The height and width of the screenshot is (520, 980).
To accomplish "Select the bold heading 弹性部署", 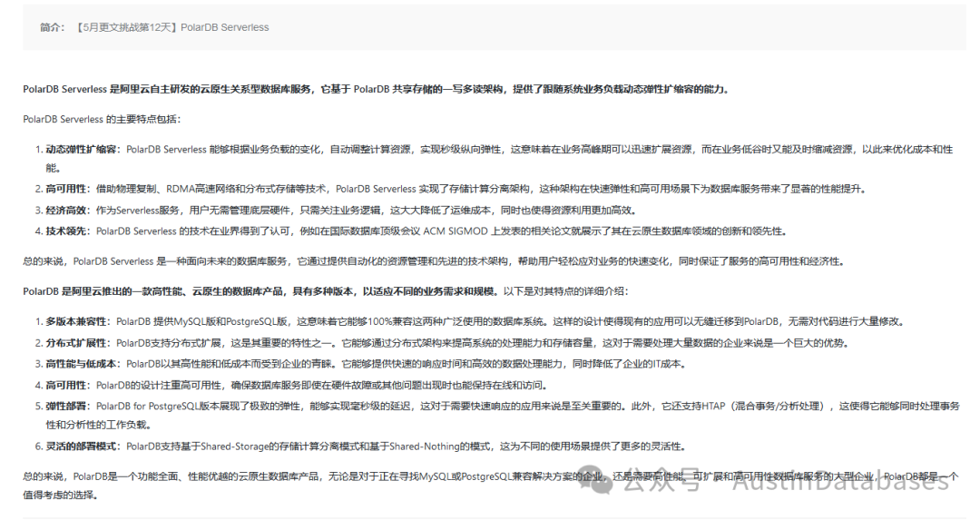I will (x=67, y=407).
